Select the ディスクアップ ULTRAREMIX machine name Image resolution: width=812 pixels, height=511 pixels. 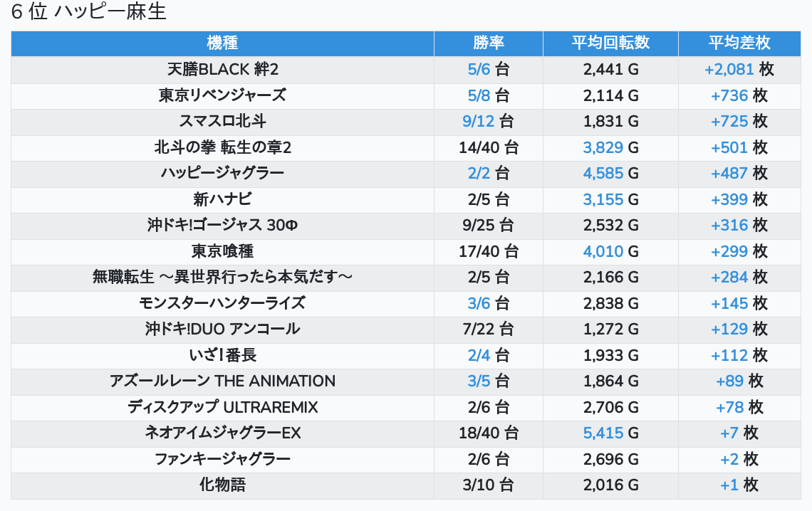[222, 407]
